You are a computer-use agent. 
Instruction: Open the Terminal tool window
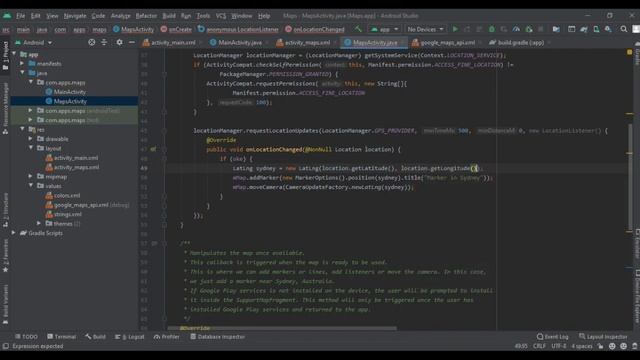[x=61, y=337]
